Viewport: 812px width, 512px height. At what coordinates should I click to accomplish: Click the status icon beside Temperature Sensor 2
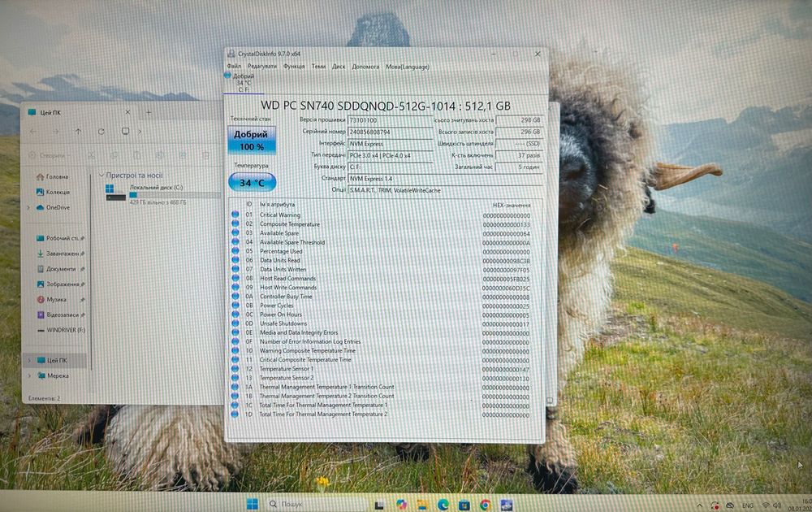point(235,378)
